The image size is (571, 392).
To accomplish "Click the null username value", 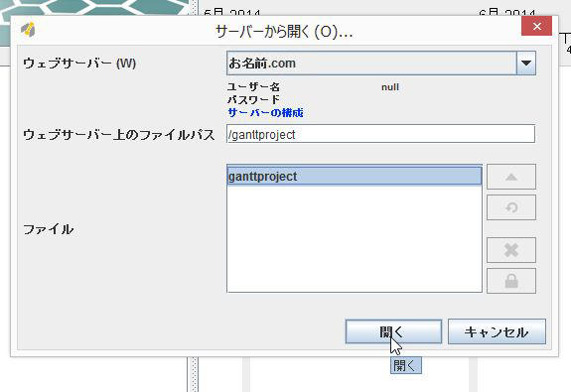I will tap(390, 87).
